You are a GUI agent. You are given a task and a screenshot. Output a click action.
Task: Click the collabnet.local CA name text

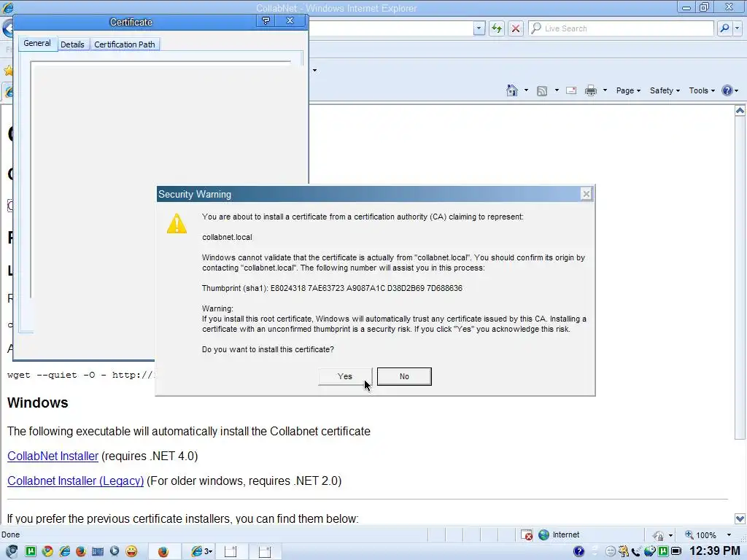pos(228,237)
